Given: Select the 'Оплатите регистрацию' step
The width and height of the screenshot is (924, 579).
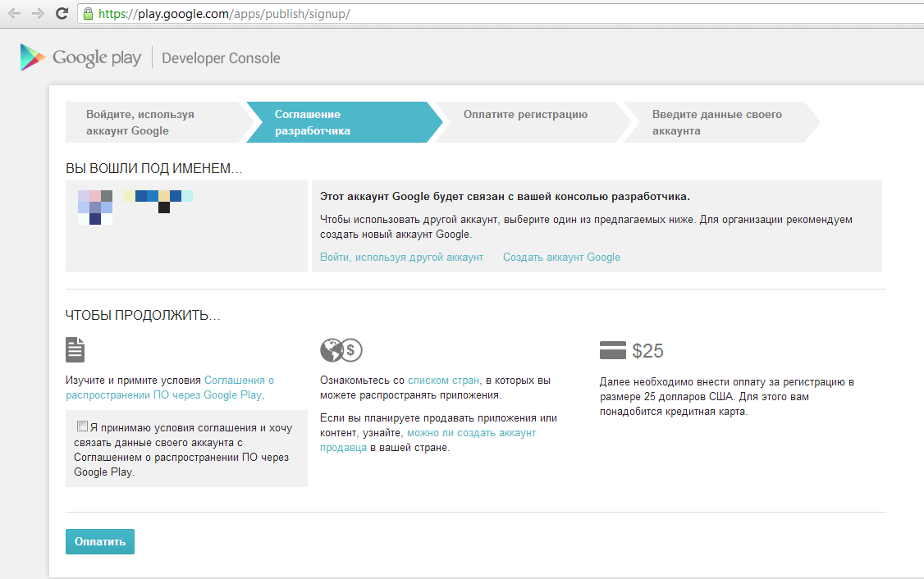Looking at the screenshot, I should 532,122.
